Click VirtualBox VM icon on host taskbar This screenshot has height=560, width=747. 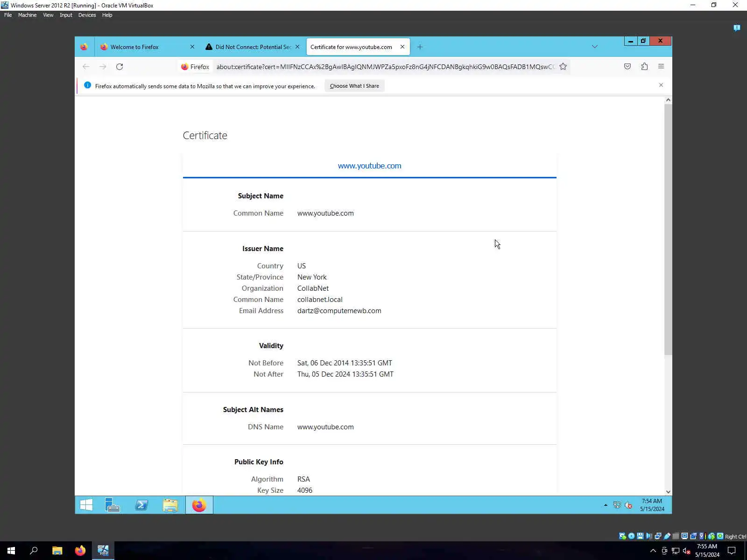(103, 551)
